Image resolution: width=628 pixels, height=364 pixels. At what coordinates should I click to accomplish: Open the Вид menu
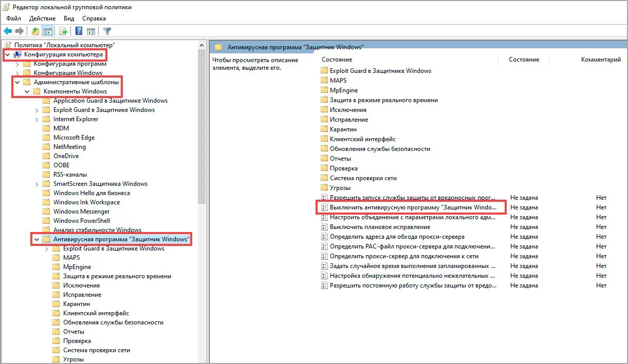coord(69,18)
